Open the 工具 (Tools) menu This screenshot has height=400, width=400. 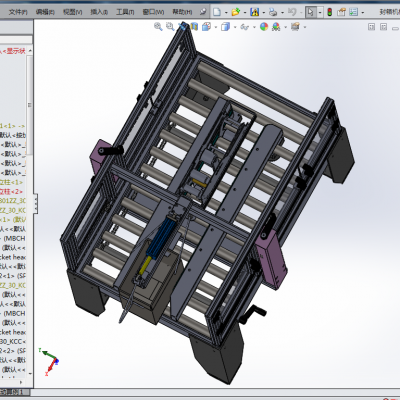[x=125, y=12]
